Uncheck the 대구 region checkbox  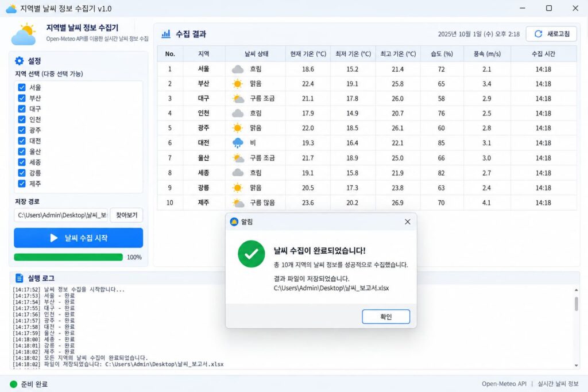(x=22, y=108)
